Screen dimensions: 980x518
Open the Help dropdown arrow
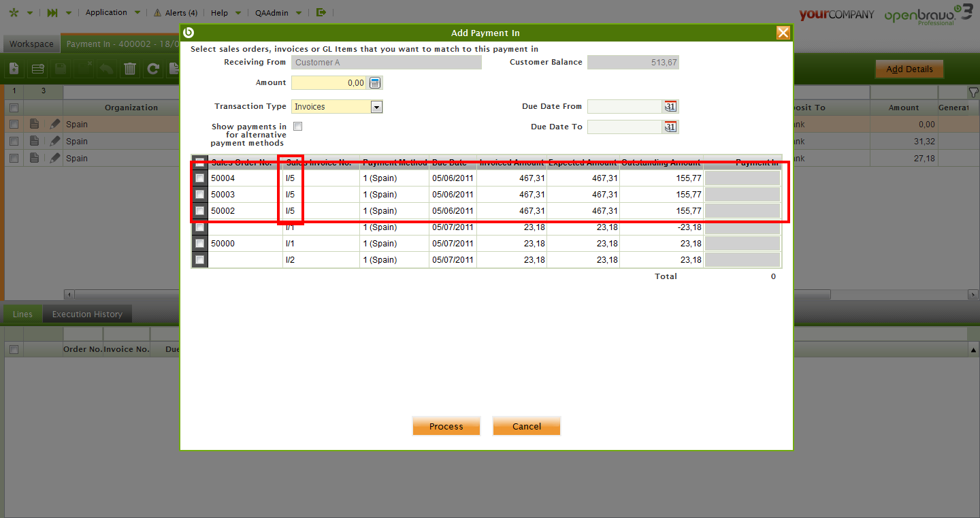click(238, 13)
